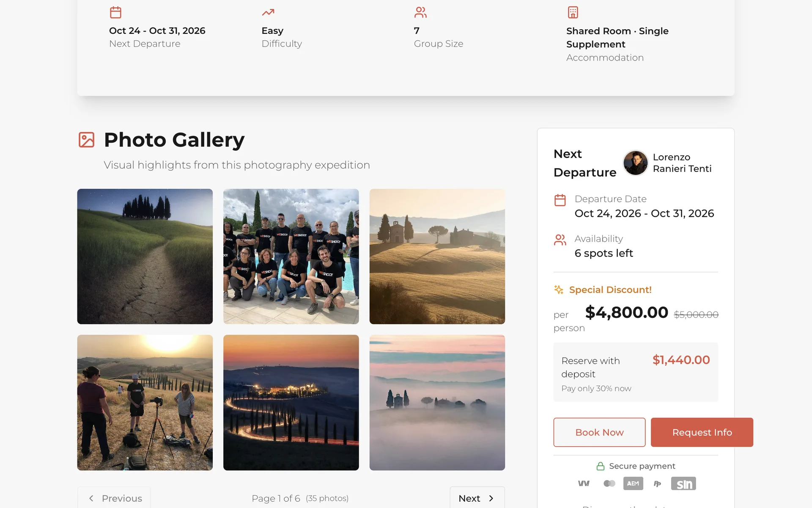Image resolution: width=812 pixels, height=508 pixels.
Task: Click the group size value '7'
Action: (417, 31)
